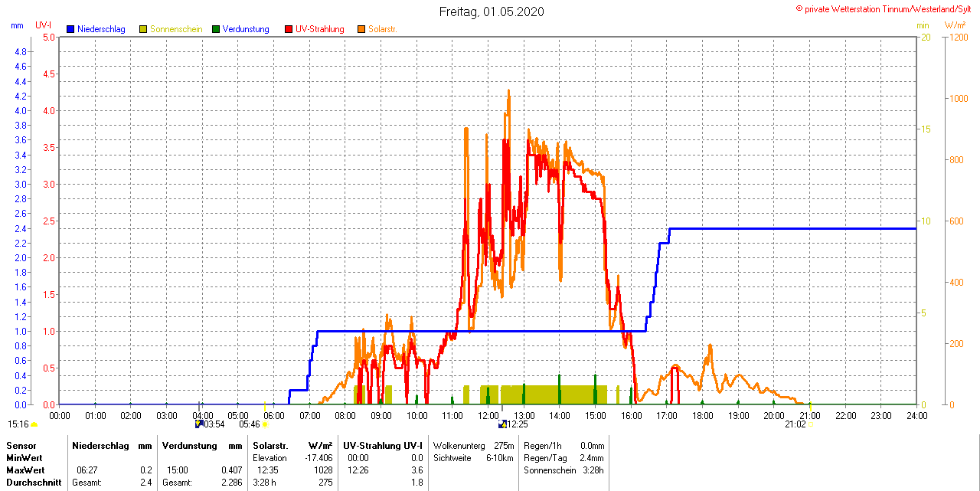Screen dimensions: 980x491
Task: Click the Solarstr. max value 1028
Action: pos(323,470)
